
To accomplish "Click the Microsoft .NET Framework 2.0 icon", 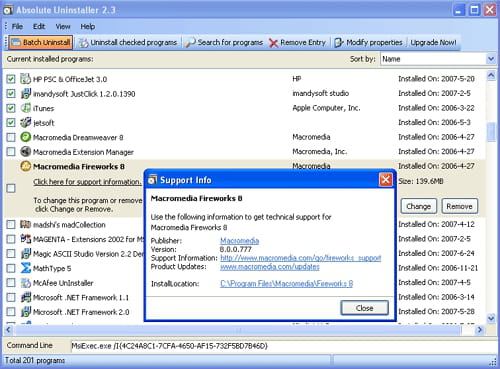I will click(25, 312).
